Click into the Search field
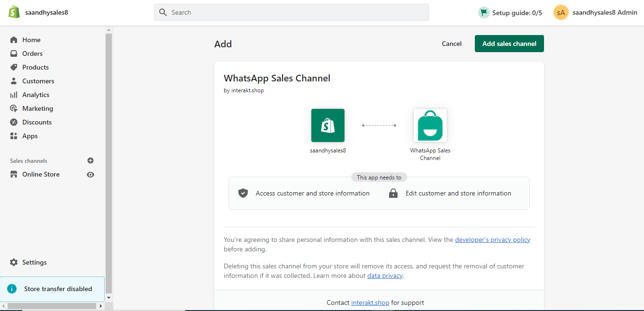 pyautogui.click(x=291, y=12)
